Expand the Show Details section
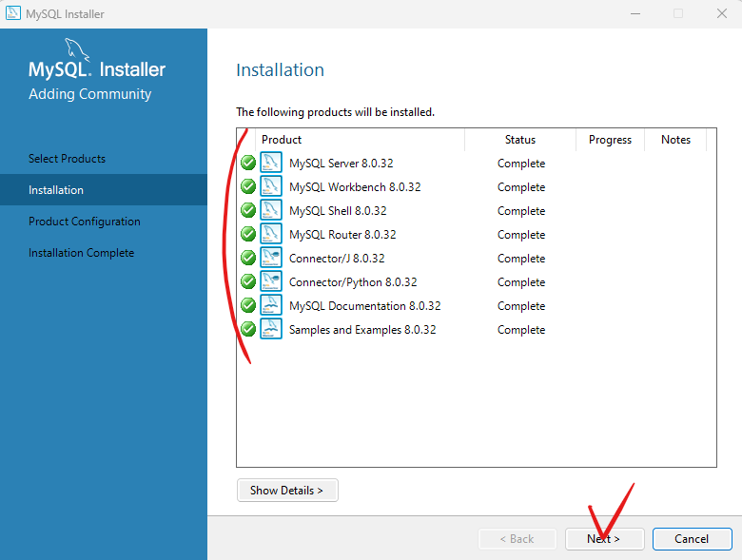The height and width of the screenshot is (560, 742). (287, 490)
